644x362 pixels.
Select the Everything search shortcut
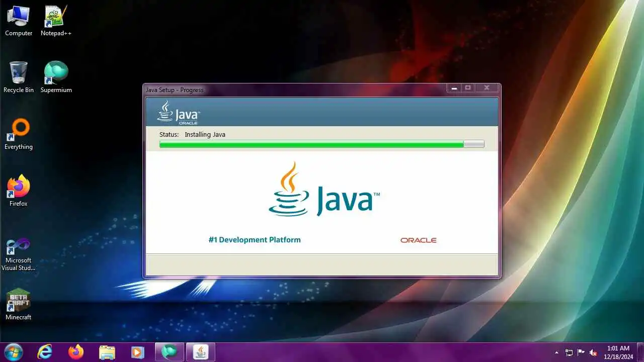pyautogui.click(x=19, y=134)
